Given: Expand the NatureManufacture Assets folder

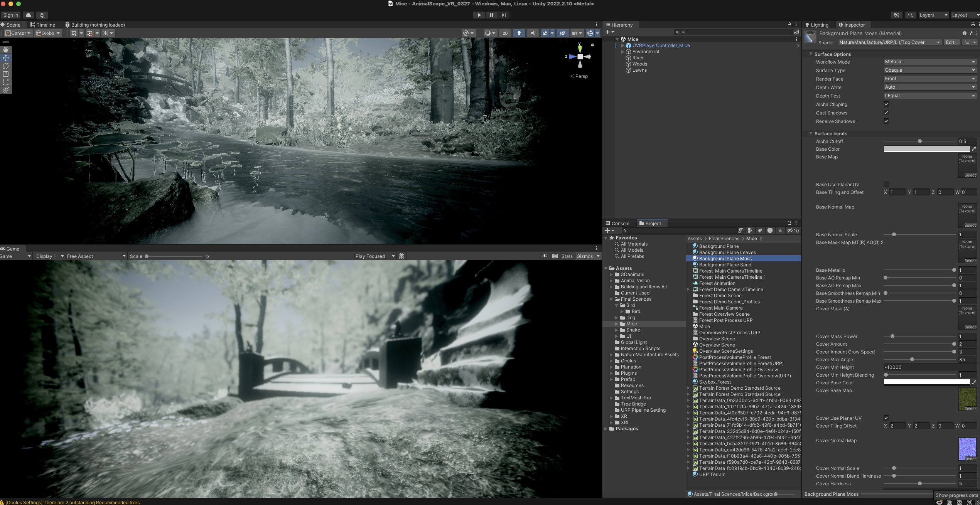Looking at the screenshot, I should point(611,355).
